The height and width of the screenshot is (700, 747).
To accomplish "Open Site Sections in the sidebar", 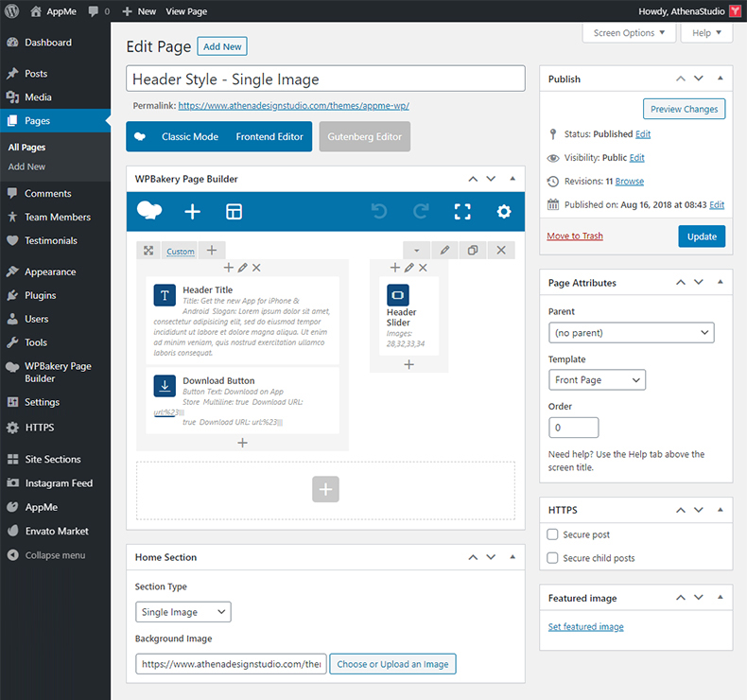I will [55, 460].
